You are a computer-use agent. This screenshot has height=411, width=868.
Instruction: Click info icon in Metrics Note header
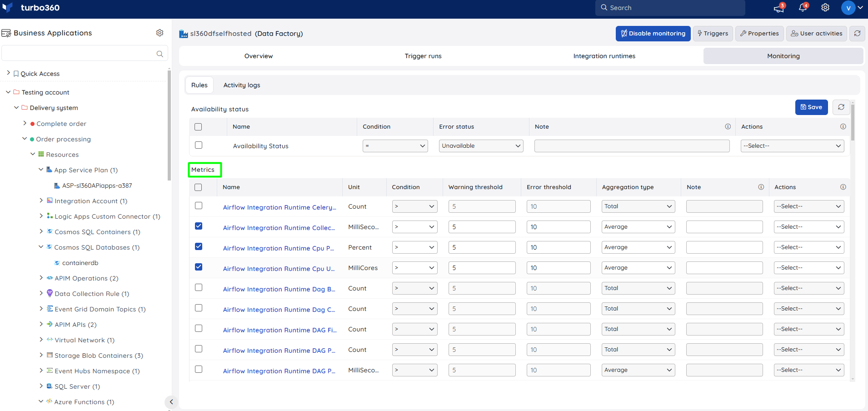pos(761,187)
